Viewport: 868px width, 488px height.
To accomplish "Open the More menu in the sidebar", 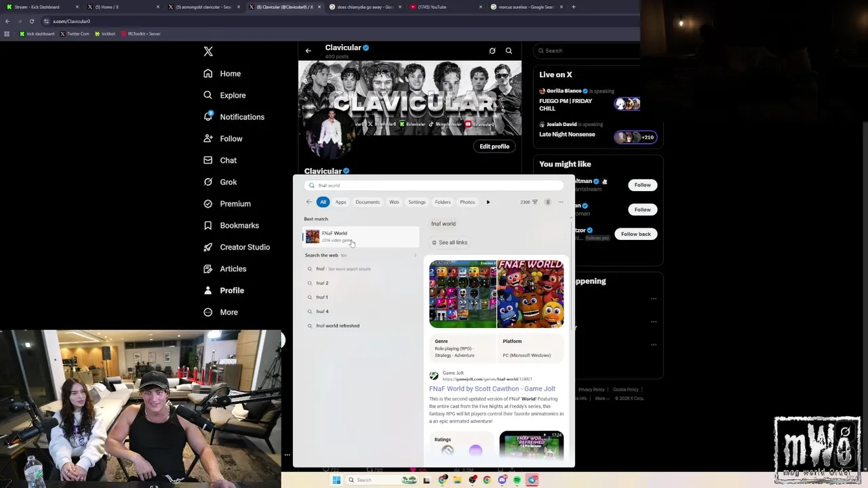I will 221,312.
